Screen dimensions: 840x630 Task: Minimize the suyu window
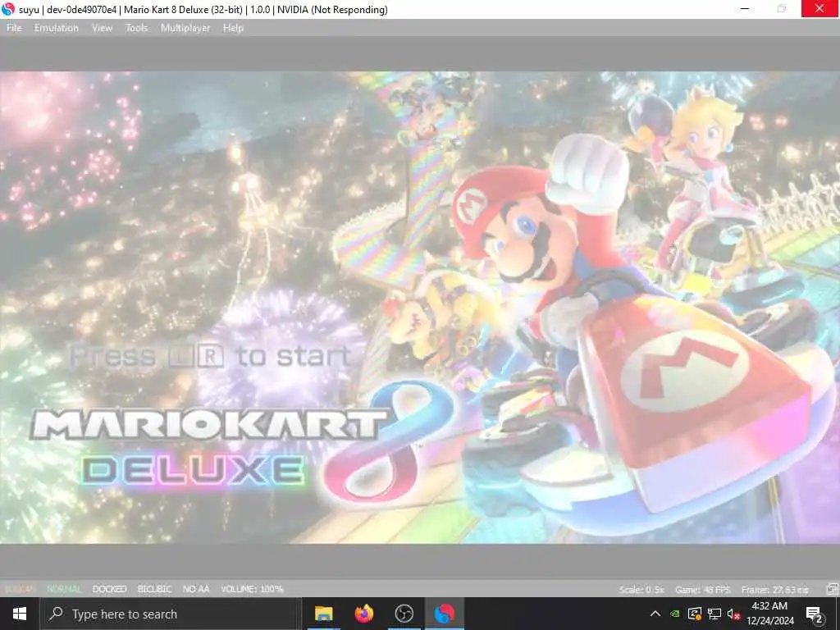click(x=745, y=9)
